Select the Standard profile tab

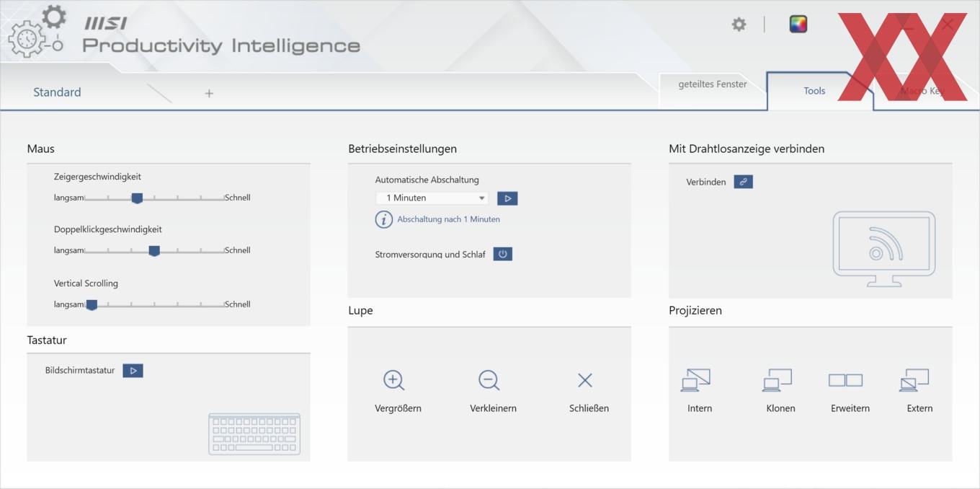(57, 92)
